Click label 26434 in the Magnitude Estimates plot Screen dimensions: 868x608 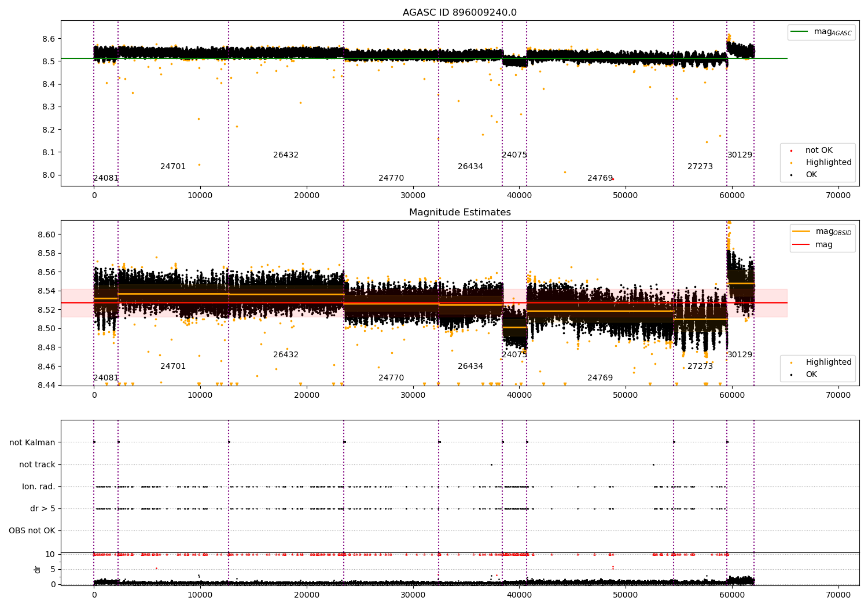[470, 367]
